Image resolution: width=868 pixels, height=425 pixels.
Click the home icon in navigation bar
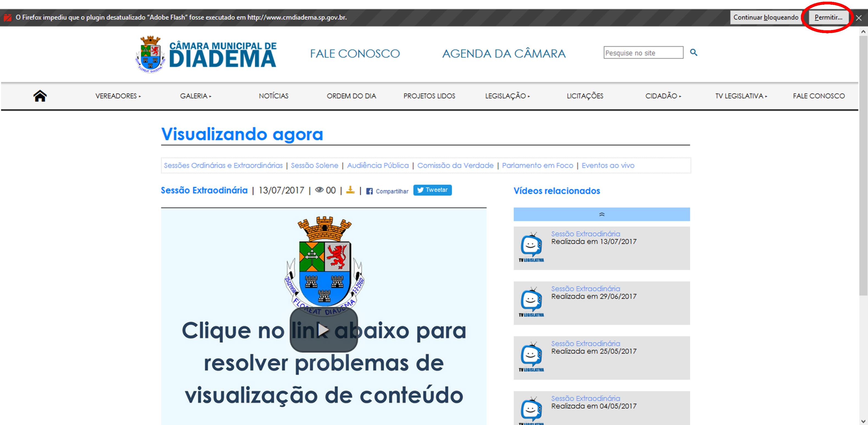(40, 96)
